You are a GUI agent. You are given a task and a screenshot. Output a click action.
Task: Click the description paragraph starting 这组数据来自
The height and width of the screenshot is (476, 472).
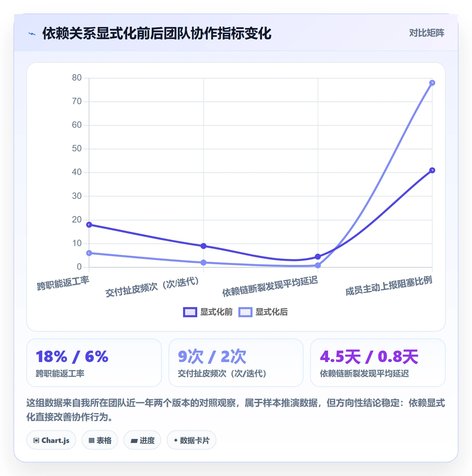coord(236,410)
